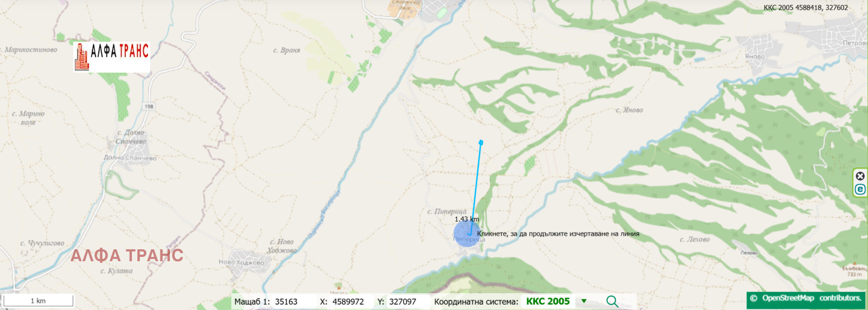This screenshot has width=868, height=310.
Task: Click the blue circle measurement point marker
Action: pyautogui.click(x=467, y=234)
